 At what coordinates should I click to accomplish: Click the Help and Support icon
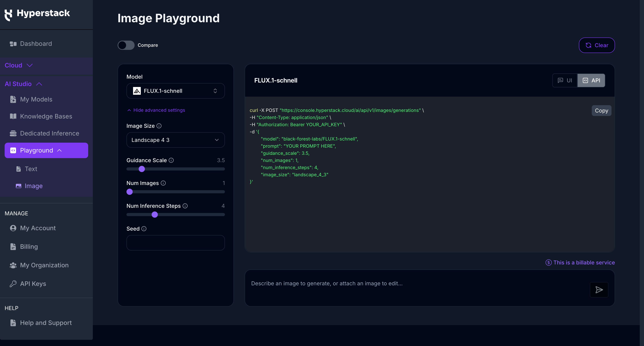pos(13,323)
